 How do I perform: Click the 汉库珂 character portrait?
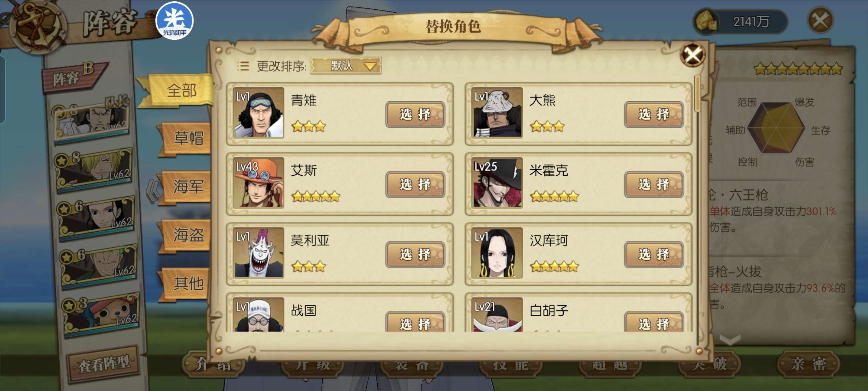497,253
